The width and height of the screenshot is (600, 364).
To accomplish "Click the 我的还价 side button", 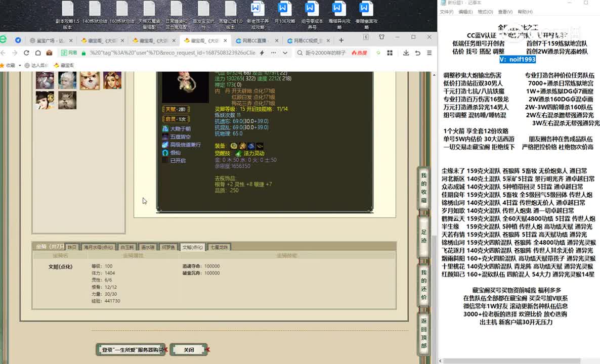I will pos(423,285).
